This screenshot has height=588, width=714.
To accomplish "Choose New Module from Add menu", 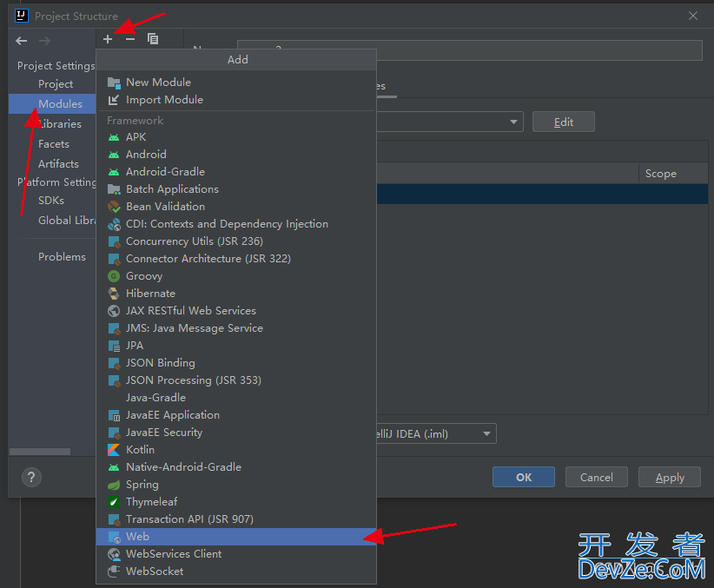I will tap(236, 83).
